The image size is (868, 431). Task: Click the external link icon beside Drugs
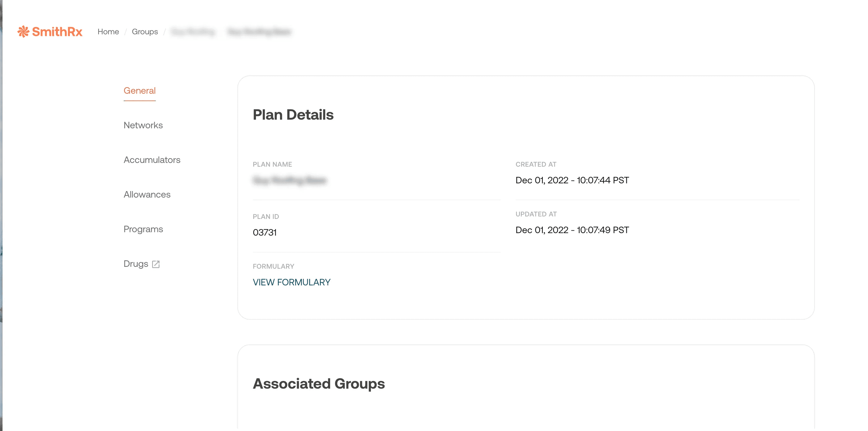pos(156,264)
